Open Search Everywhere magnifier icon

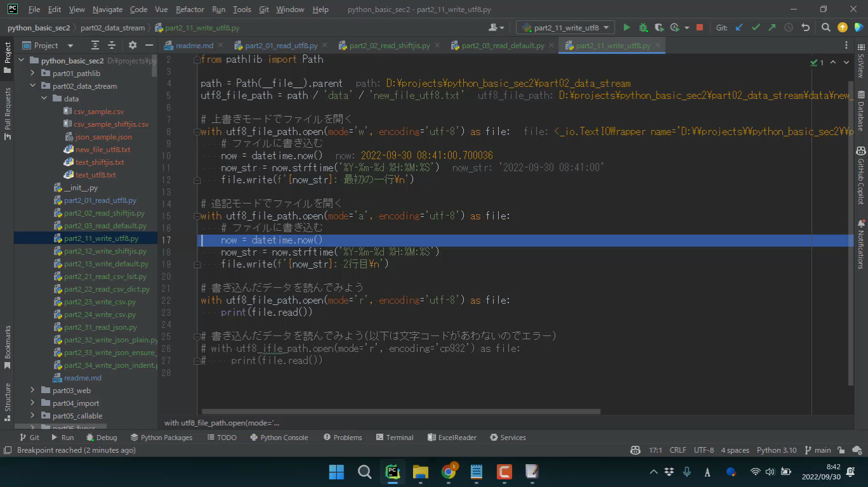825,28
